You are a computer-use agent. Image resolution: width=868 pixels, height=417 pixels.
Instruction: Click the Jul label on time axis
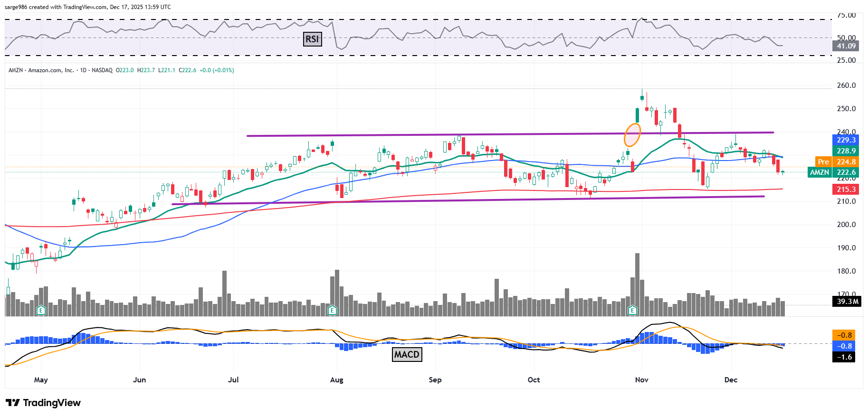click(233, 380)
